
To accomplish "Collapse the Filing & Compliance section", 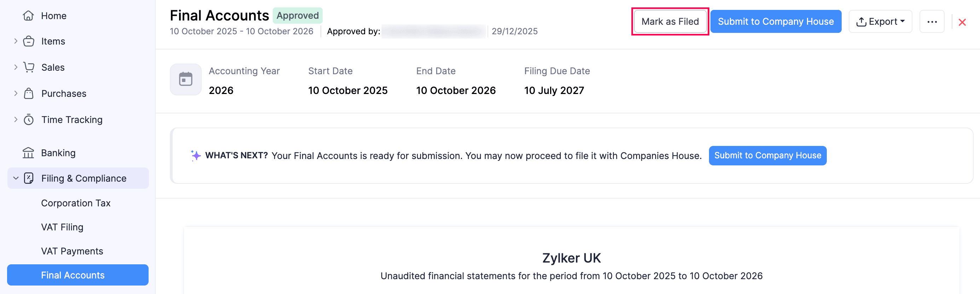I will (15, 178).
